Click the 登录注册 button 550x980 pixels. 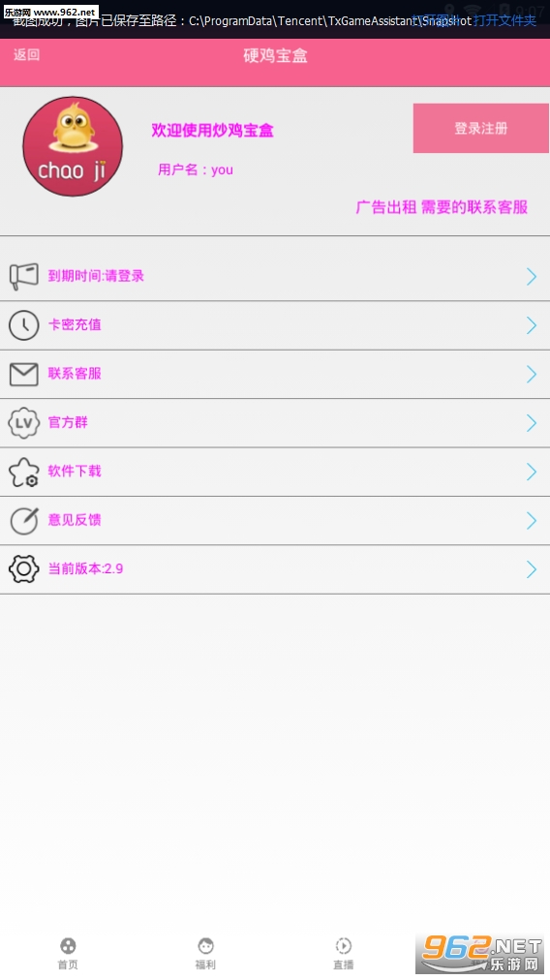480,128
